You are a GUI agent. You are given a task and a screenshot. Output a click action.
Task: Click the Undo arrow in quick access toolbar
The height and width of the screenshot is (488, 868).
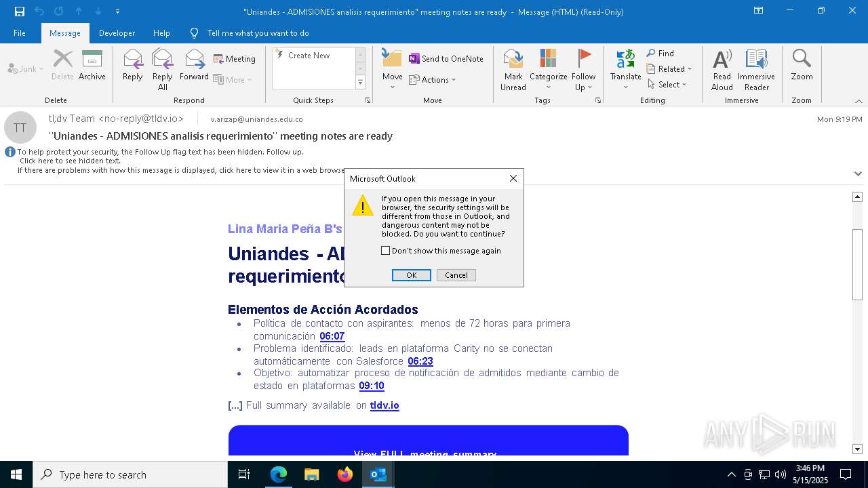point(39,12)
